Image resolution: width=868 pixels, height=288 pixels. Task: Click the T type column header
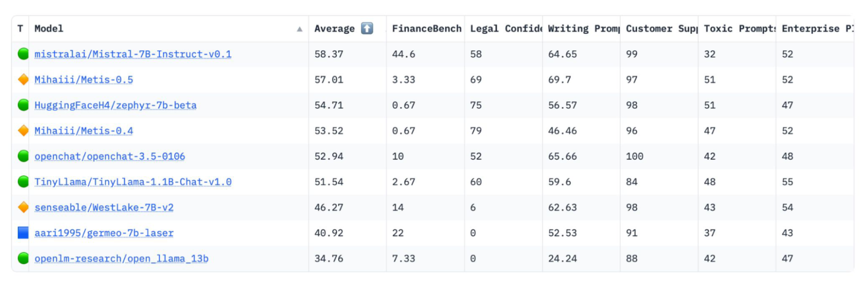(x=20, y=29)
